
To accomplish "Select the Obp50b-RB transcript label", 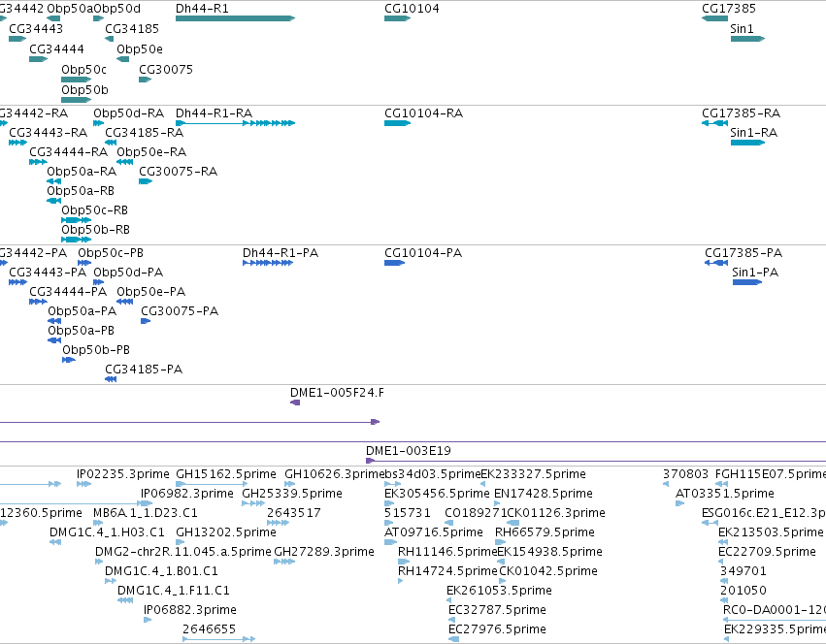I will (x=95, y=230).
